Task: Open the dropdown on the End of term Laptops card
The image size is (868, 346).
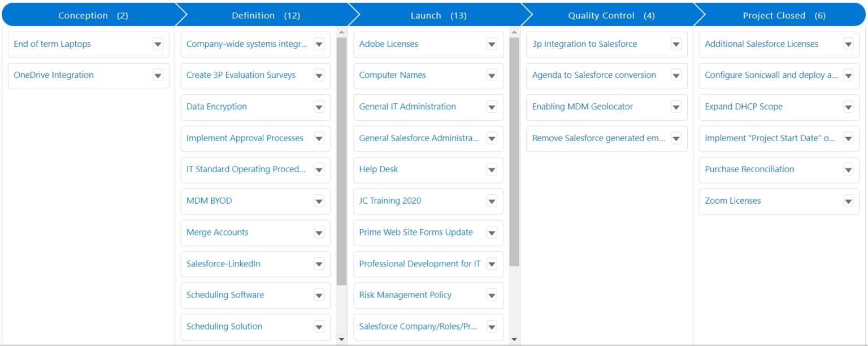Action: pyautogui.click(x=158, y=44)
